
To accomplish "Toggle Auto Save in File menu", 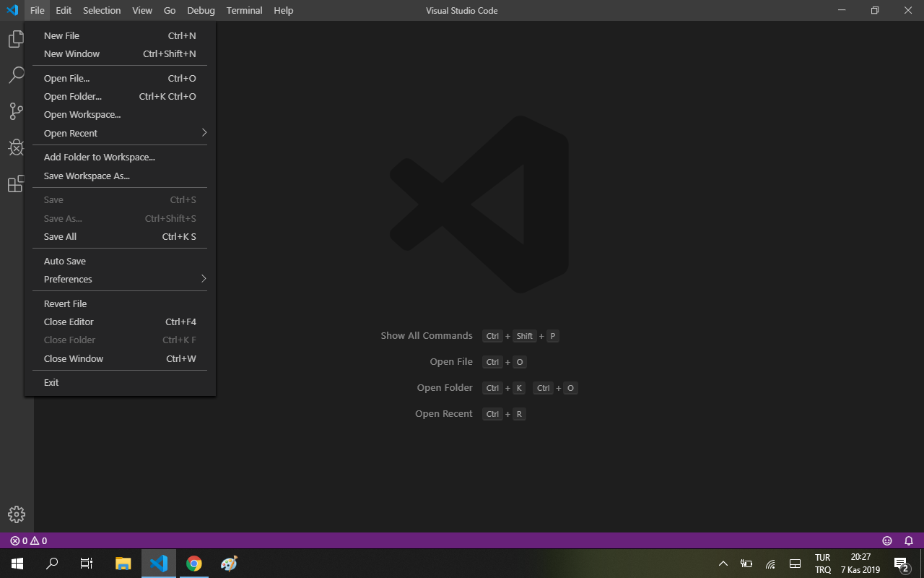I will (120, 261).
